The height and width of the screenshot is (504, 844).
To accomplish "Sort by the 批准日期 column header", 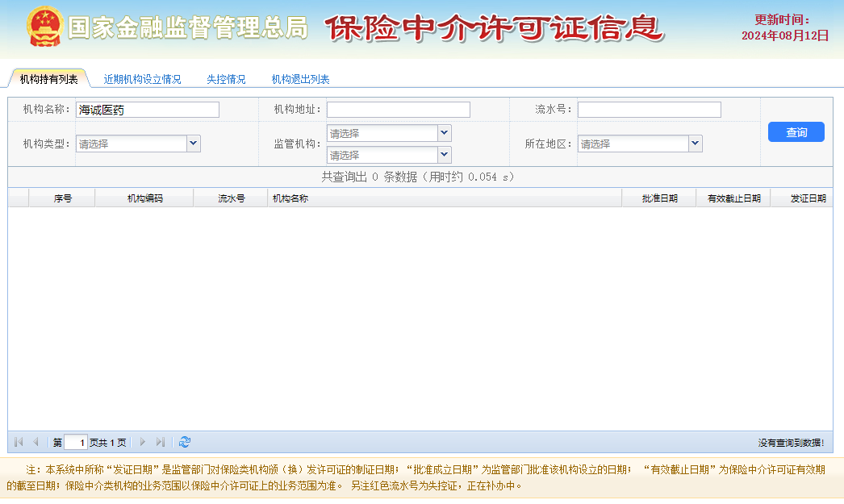I will coord(659,198).
